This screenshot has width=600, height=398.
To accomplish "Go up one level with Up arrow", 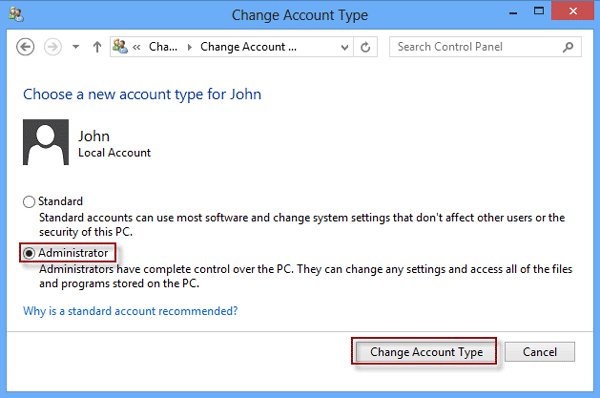I will (97, 47).
